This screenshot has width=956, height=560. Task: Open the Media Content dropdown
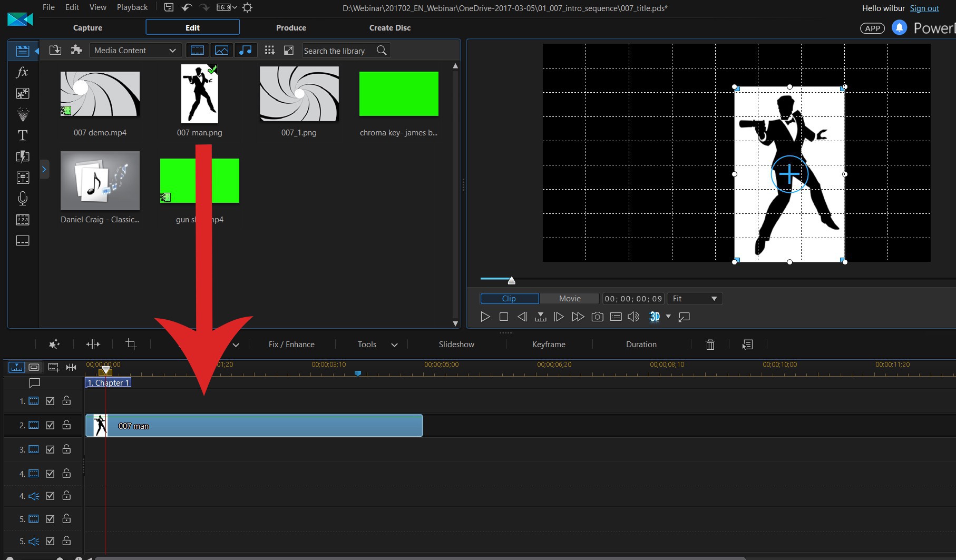(x=135, y=50)
